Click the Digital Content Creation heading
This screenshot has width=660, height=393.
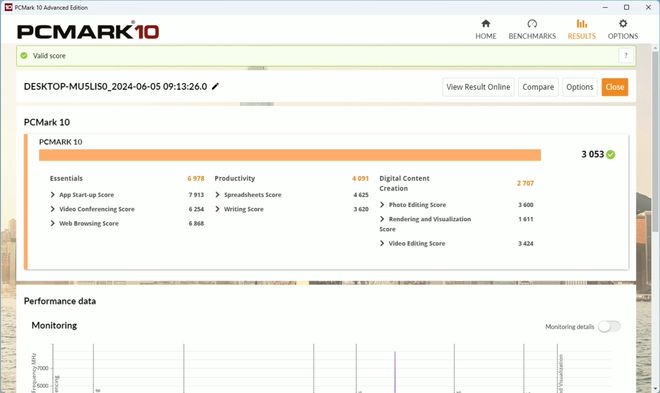(x=404, y=183)
